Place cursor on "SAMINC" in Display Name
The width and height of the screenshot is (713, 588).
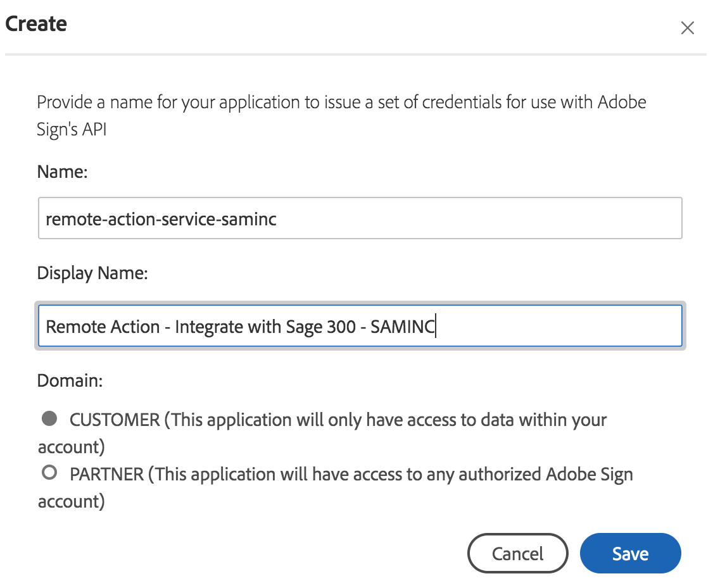(403, 327)
